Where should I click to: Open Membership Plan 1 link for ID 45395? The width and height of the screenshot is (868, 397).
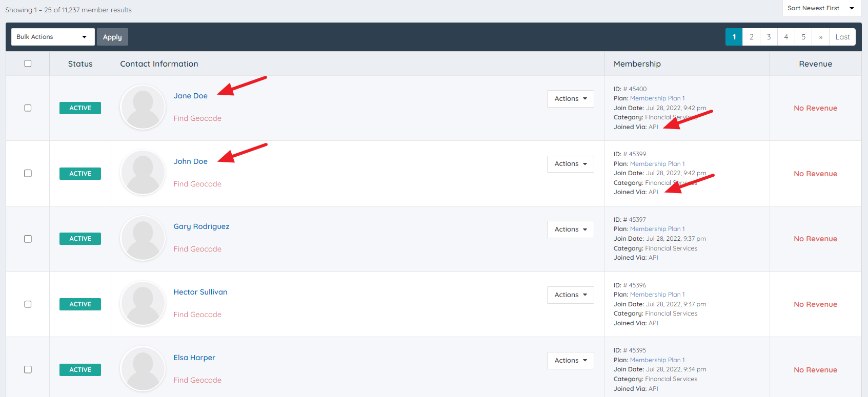pos(657,360)
